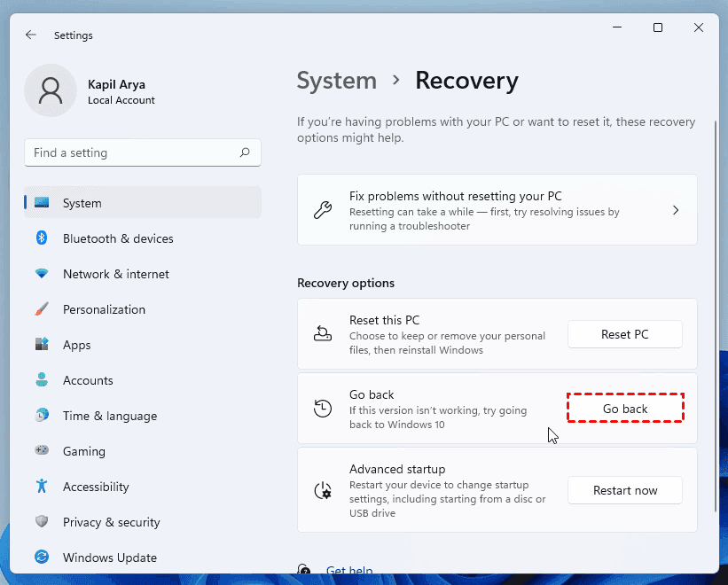
Task: Open the Apps settings section
Action: tap(77, 345)
